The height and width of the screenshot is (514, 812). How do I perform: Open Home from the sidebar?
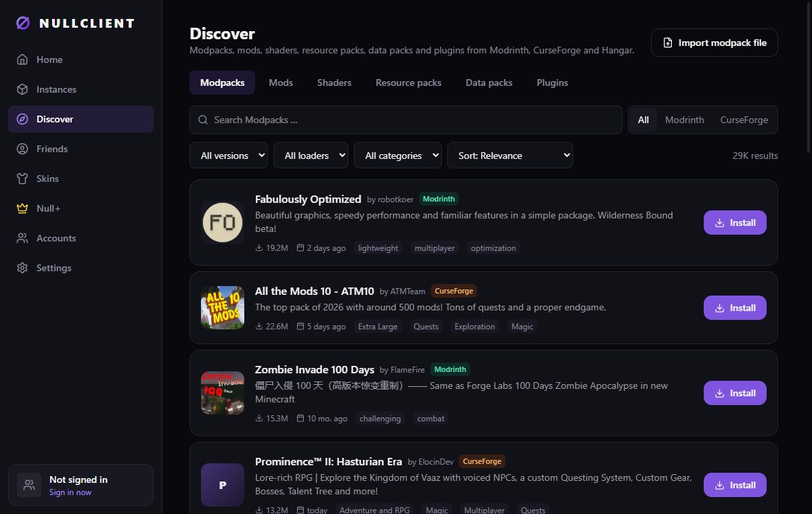(81, 60)
